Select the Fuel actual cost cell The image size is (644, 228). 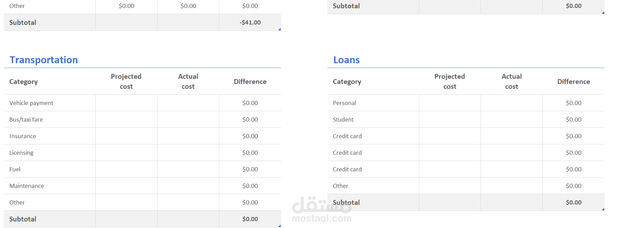188,169
